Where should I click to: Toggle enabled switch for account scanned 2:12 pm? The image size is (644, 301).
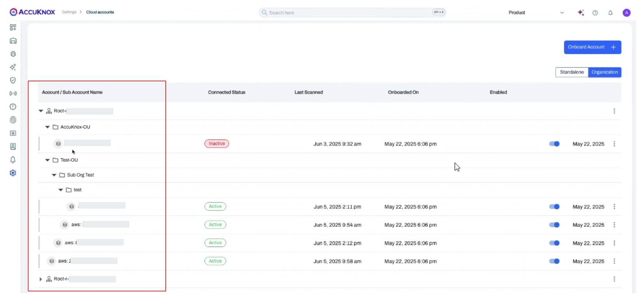pyautogui.click(x=554, y=243)
